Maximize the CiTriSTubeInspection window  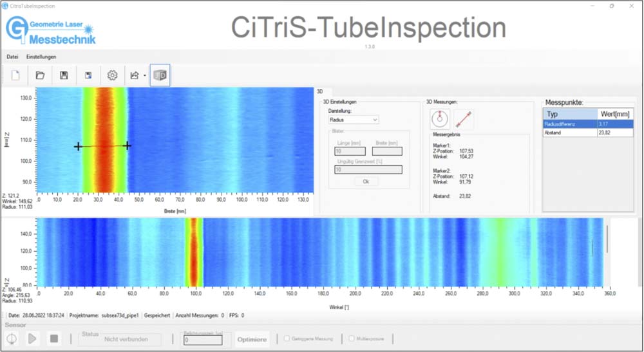tap(612, 6)
